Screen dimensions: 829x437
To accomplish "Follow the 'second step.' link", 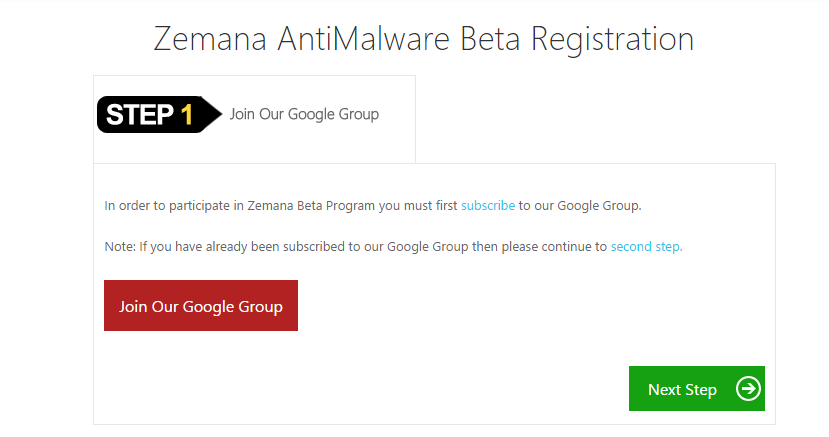I will (x=646, y=246).
